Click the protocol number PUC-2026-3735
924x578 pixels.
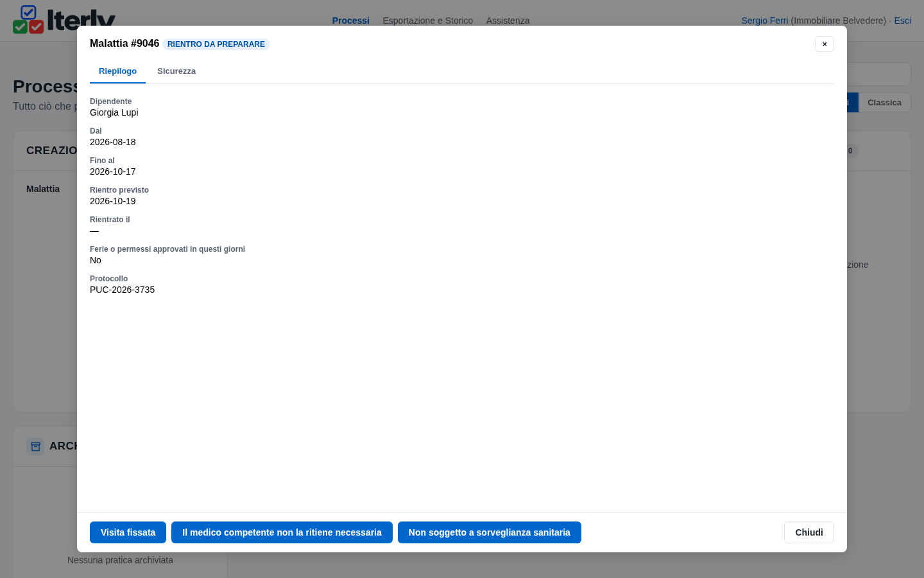(x=123, y=290)
